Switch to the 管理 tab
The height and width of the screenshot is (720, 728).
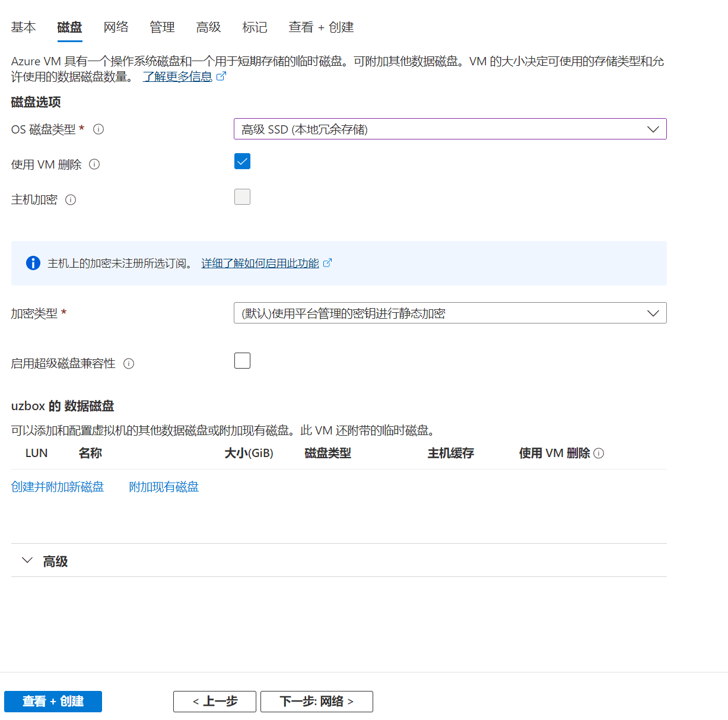point(162,27)
